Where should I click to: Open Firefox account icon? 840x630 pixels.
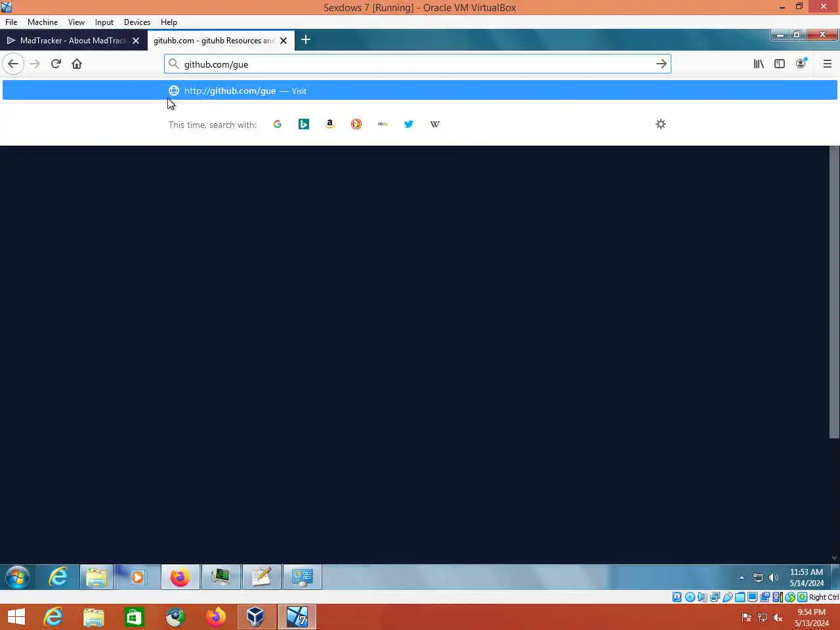[x=801, y=64]
